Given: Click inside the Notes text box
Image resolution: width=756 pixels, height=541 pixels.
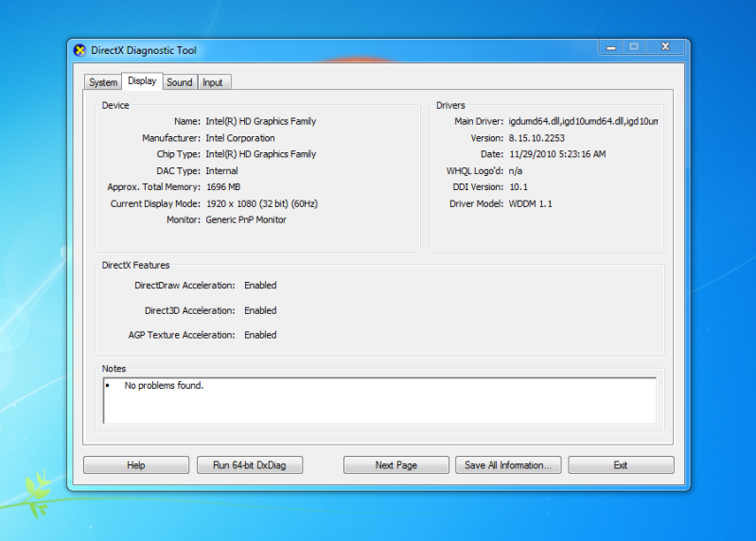Looking at the screenshot, I should pyautogui.click(x=380, y=401).
